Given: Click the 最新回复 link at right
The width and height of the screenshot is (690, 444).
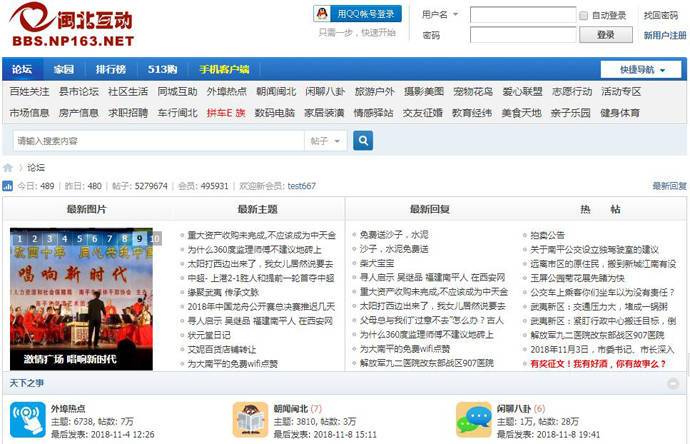Looking at the screenshot, I should (x=669, y=186).
